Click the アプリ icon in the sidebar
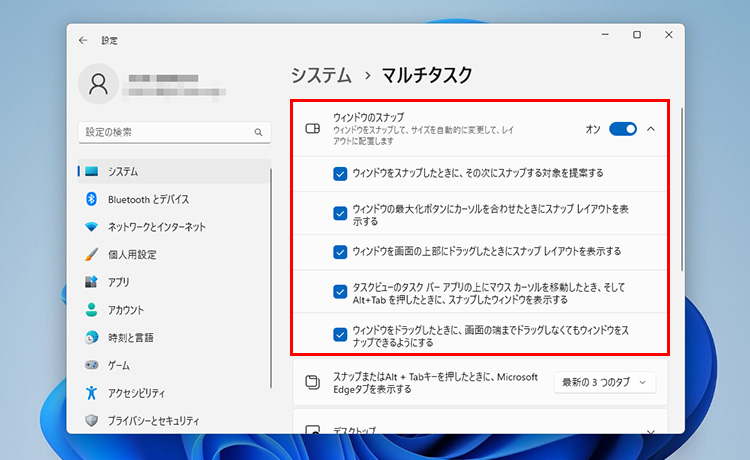This screenshot has height=460, width=750. pos(92,282)
